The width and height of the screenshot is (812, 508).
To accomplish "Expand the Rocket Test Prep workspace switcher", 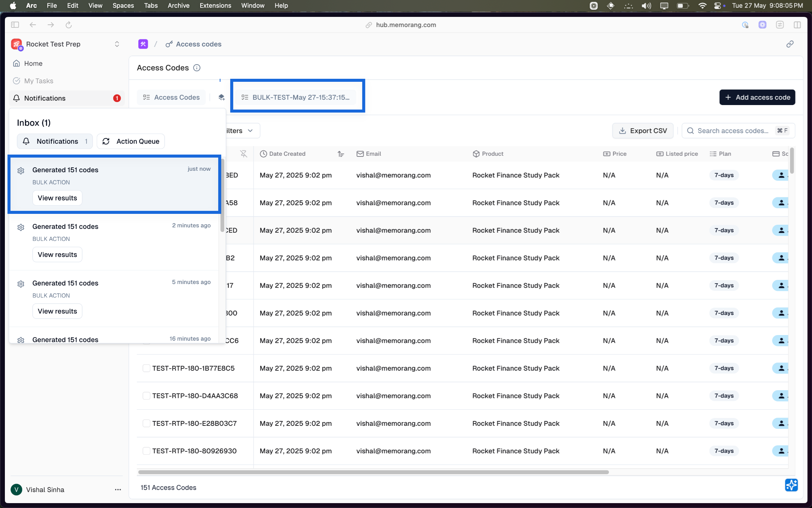I will (117, 44).
